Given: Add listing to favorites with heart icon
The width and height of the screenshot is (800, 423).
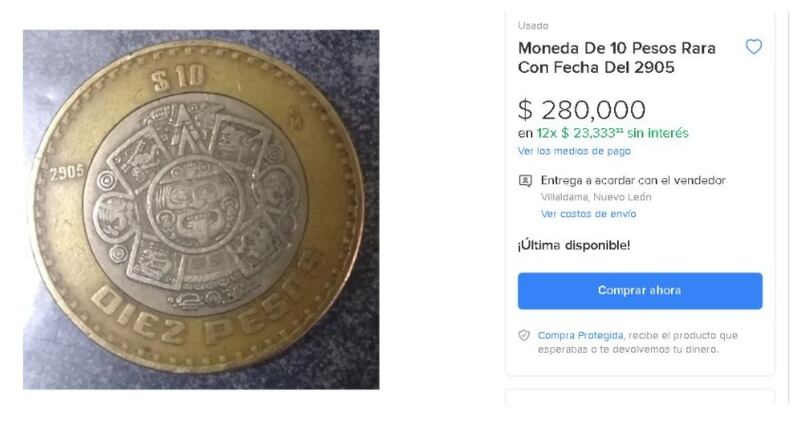Looking at the screenshot, I should (754, 47).
